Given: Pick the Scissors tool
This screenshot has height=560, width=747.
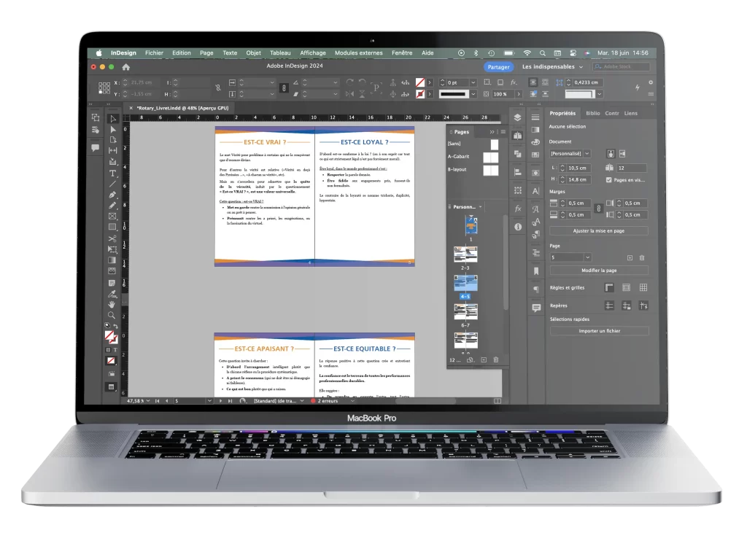Looking at the screenshot, I should coord(112,238).
